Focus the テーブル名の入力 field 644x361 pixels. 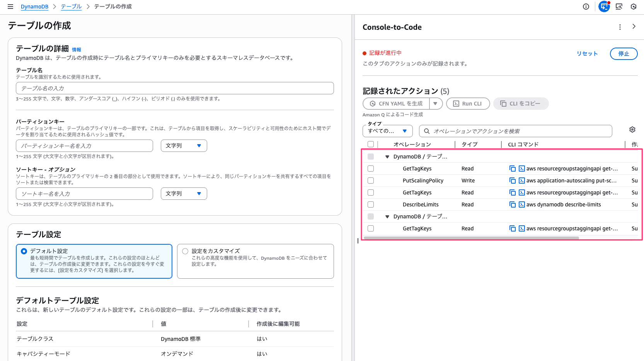[175, 88]
